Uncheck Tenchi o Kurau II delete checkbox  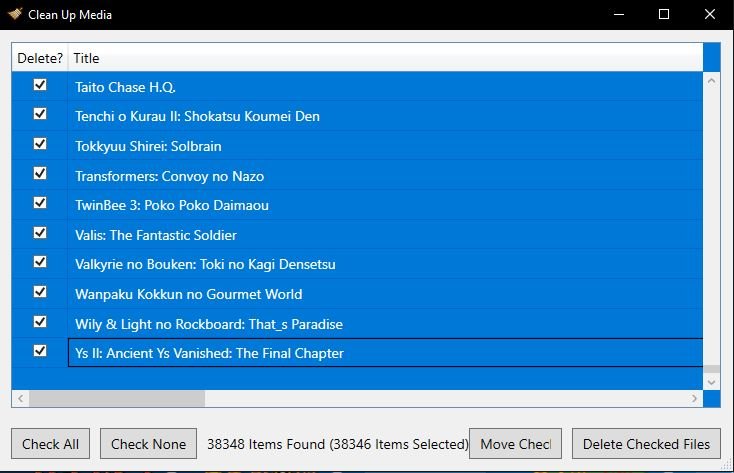click(x=40, y=114)
